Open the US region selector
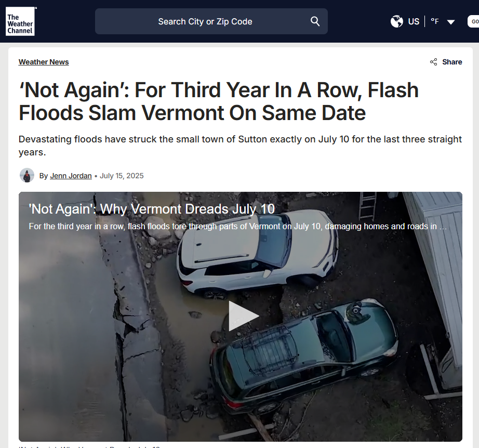Screen dimensions: 479x448 (414, 21)
